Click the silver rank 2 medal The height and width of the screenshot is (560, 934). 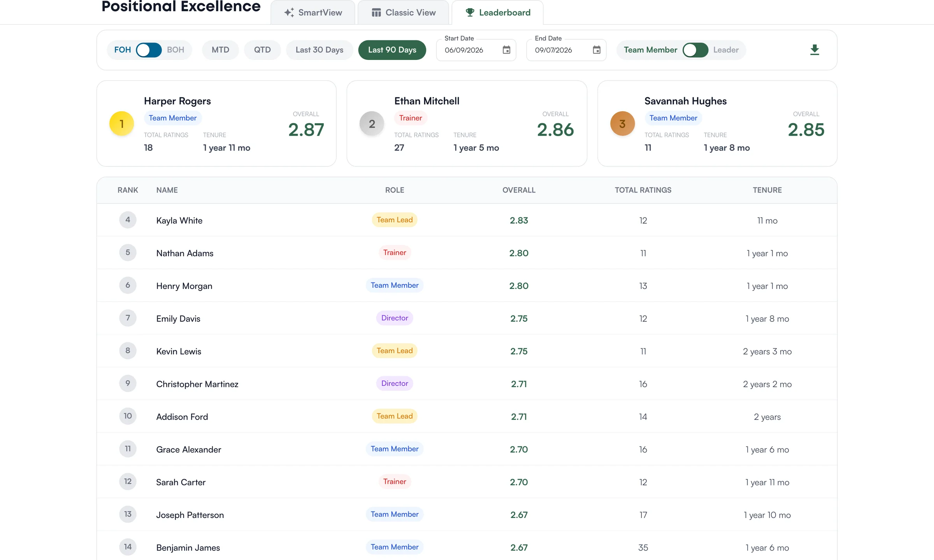tap(372, 124)
